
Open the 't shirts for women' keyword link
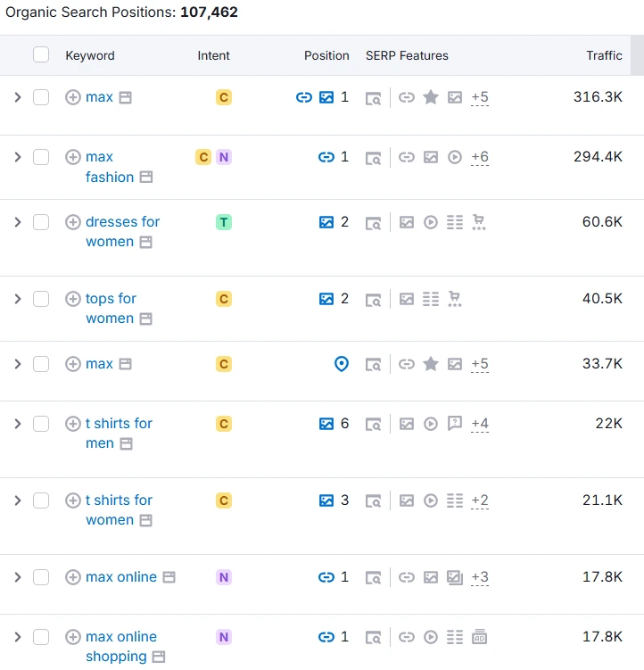[x=118, y=500]
